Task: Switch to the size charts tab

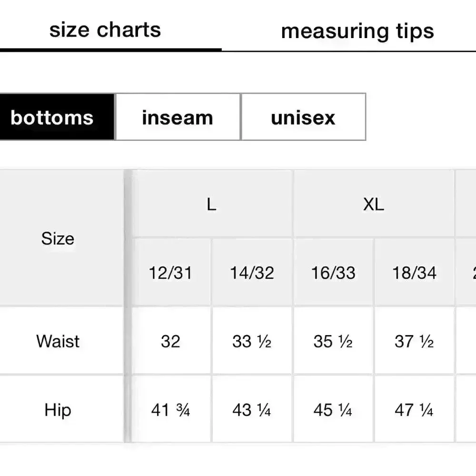Action: pyautogui.click(x=105, y=30)
